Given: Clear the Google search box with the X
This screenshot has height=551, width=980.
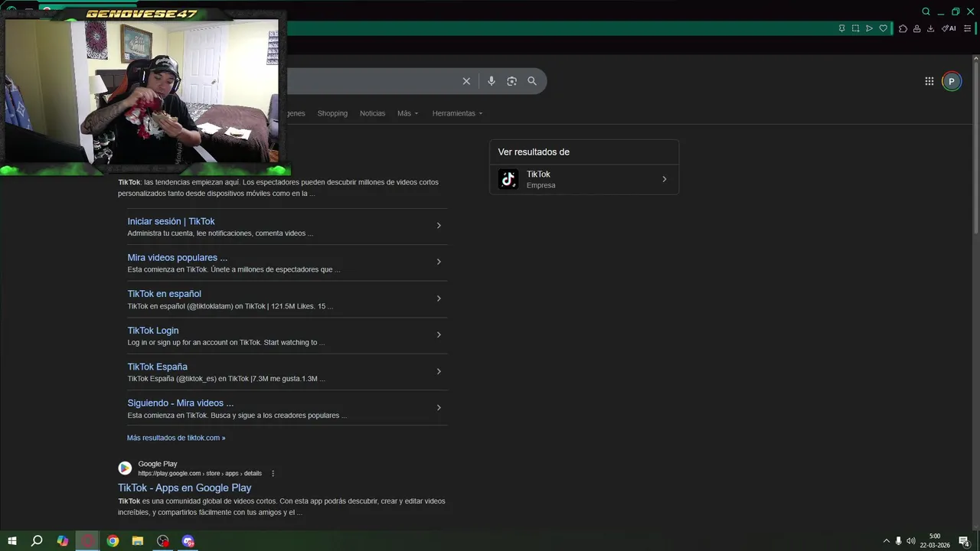Looking at the screenshot, I should (466, 81).
